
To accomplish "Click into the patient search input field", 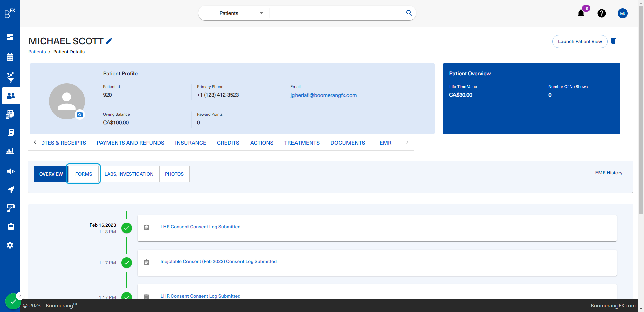I will pyautogui.click(x=337, y=13).
